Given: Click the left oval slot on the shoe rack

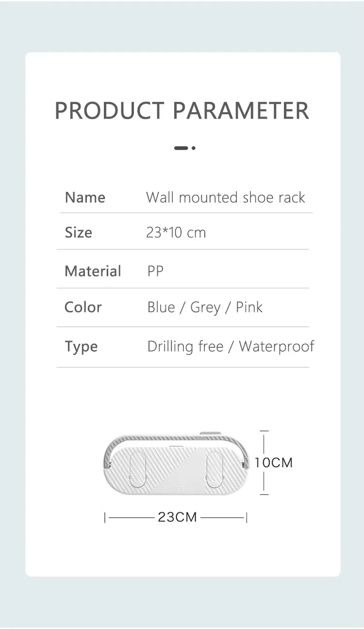Looking at the screenshot, I should 138,469.
